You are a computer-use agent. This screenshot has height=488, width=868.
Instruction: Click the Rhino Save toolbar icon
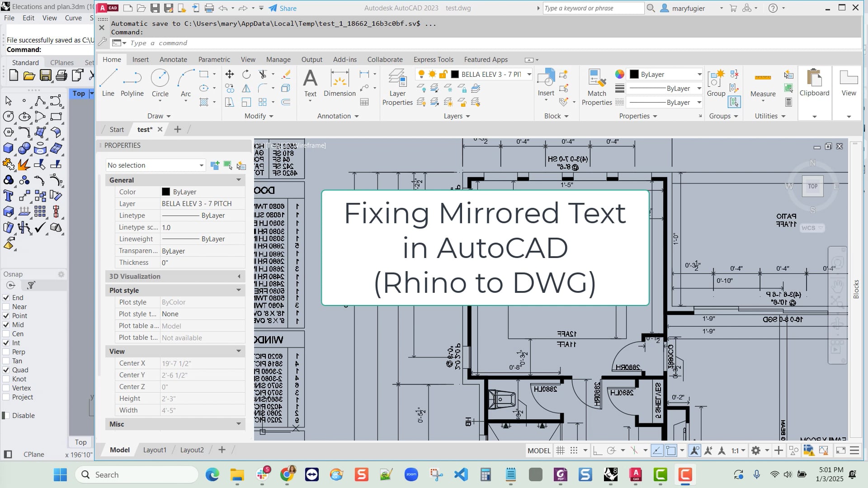[45, 75]
